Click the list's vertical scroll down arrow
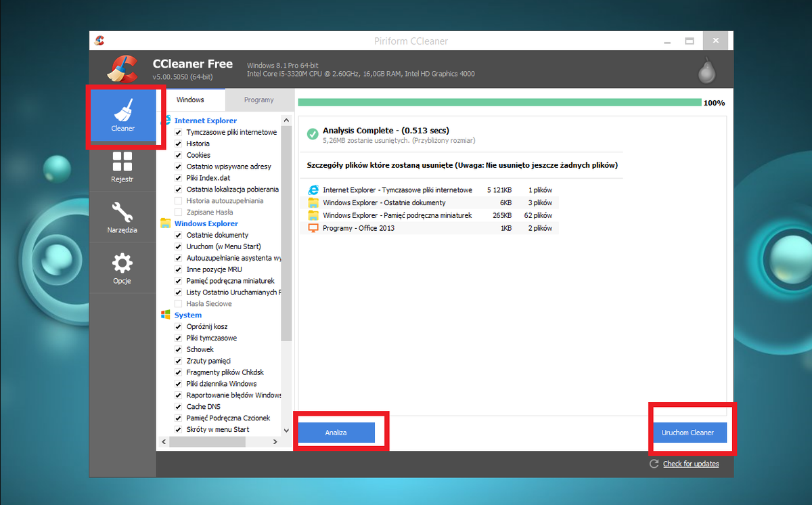The image size is (812, 505). point(286,430)
